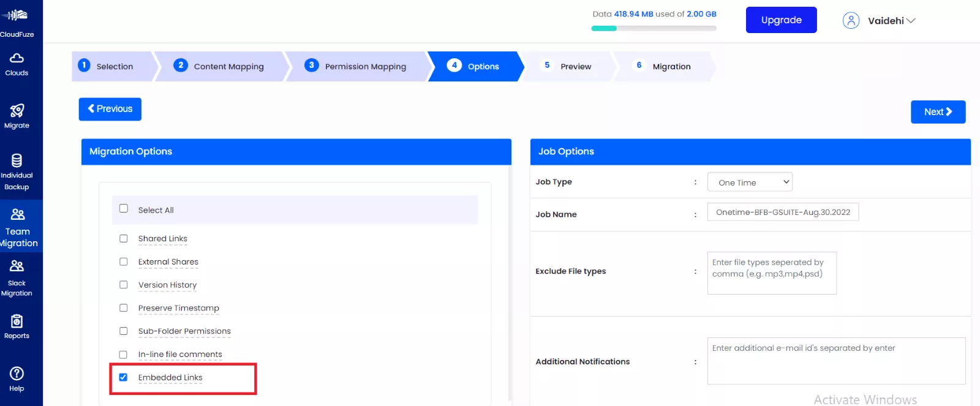Click the 418.94 MB usage text
This screenshot has width=980, height=406.
click(x=633, y=14)
